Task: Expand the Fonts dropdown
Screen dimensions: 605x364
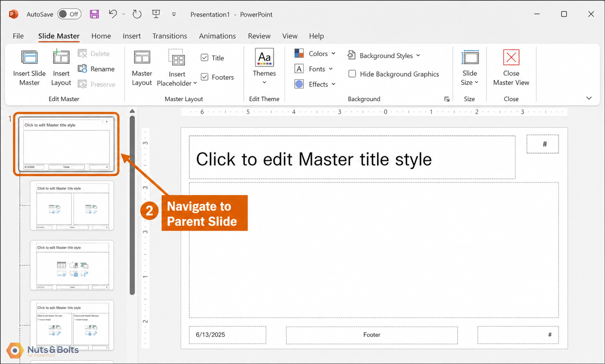Action: click(x=331, y=69)
